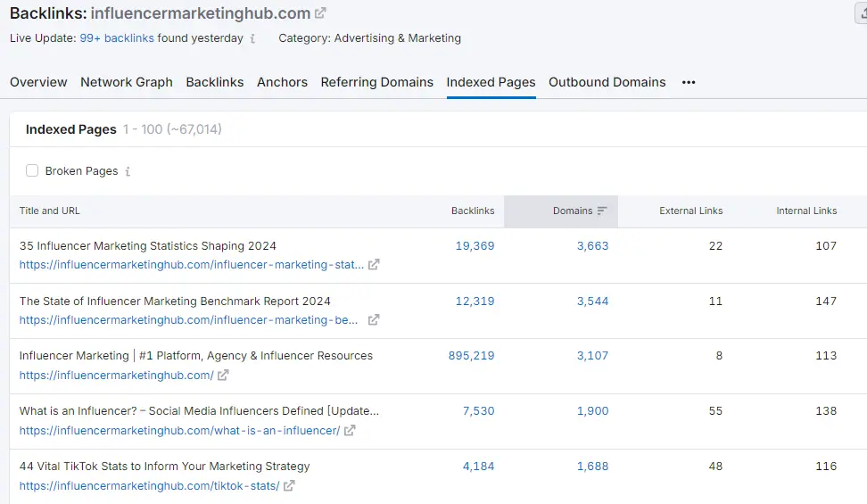
Task: Open the 895,219 backlinks count link
Action: tap(471, 355)
